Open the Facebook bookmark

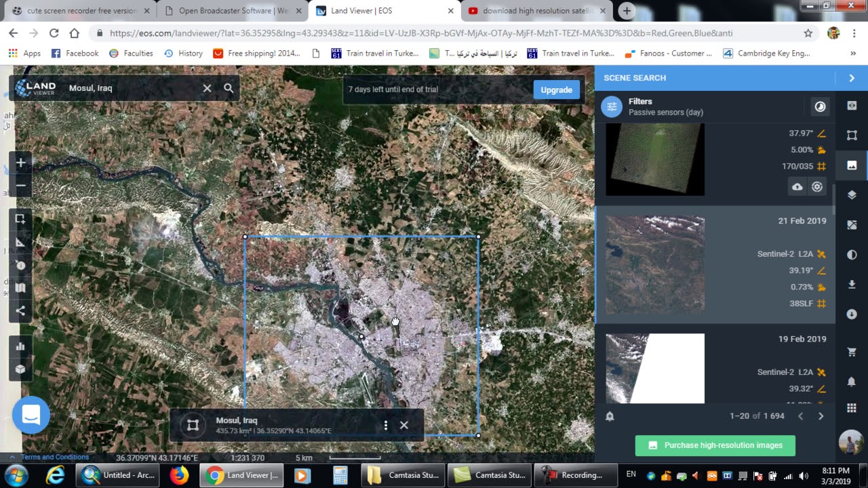click(75, 53)
